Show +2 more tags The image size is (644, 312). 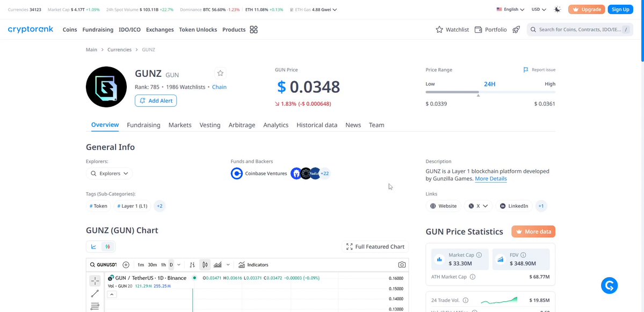click(x=160, y=206)
